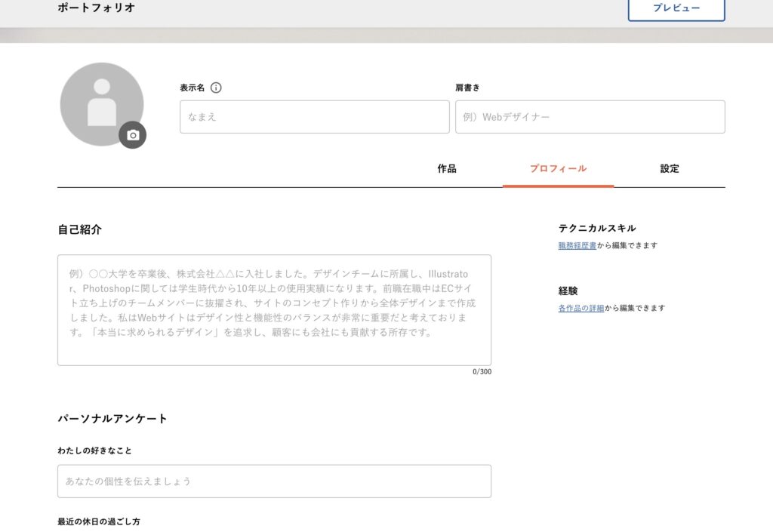Click inside the 自己紹介 text area

[x=273, y=311]
